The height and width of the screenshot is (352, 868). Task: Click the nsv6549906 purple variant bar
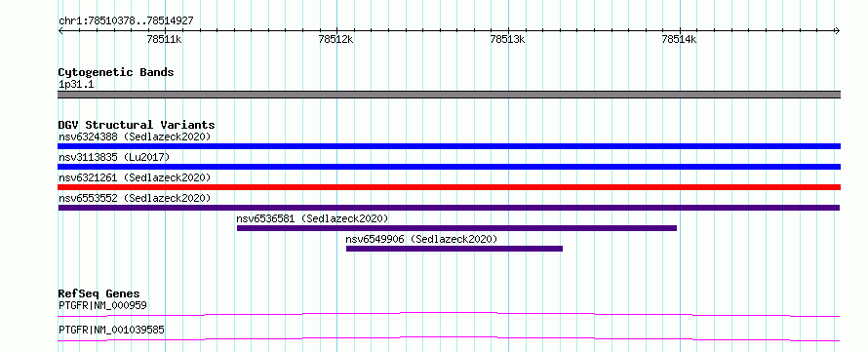tap(454, 249)
